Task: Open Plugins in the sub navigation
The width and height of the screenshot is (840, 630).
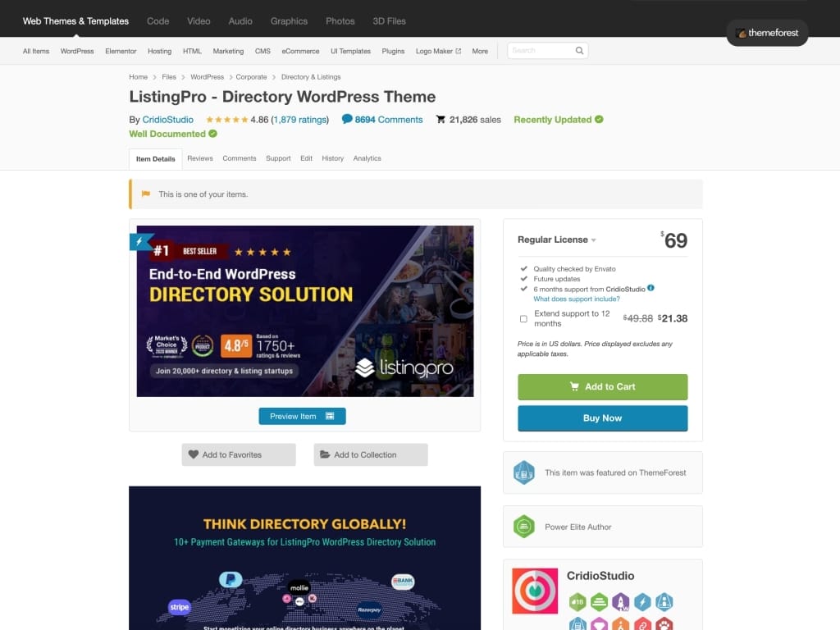Action: tap(393, 52)
